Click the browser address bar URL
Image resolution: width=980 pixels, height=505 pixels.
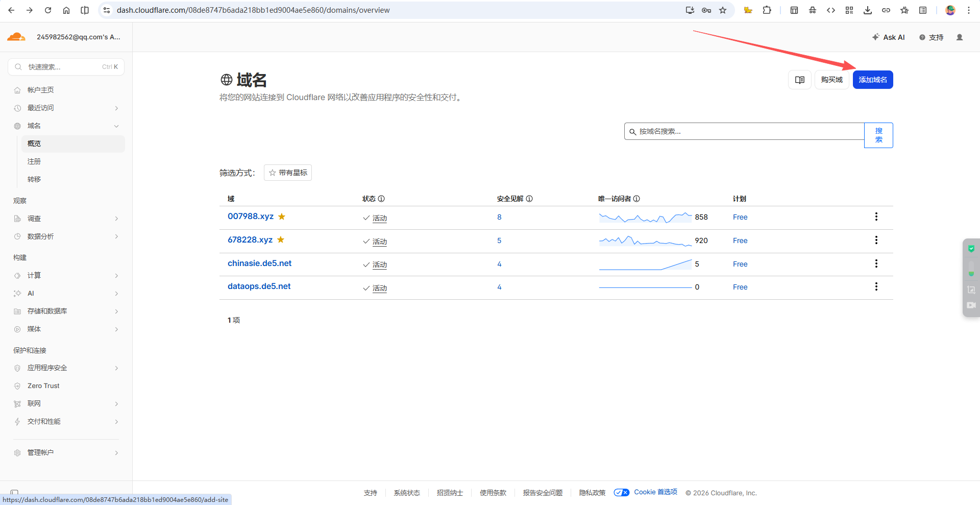coord(253,10)
